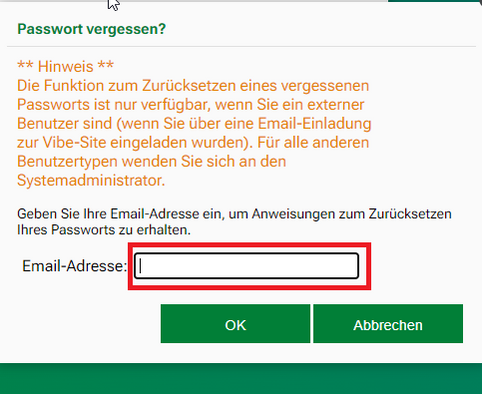Image resolution: width=482 pixels, height=394 pixels.
Task: Click the black 'Zurücksetzen' word in instructions
Action: pyautogui.click(x=410, y=214)
